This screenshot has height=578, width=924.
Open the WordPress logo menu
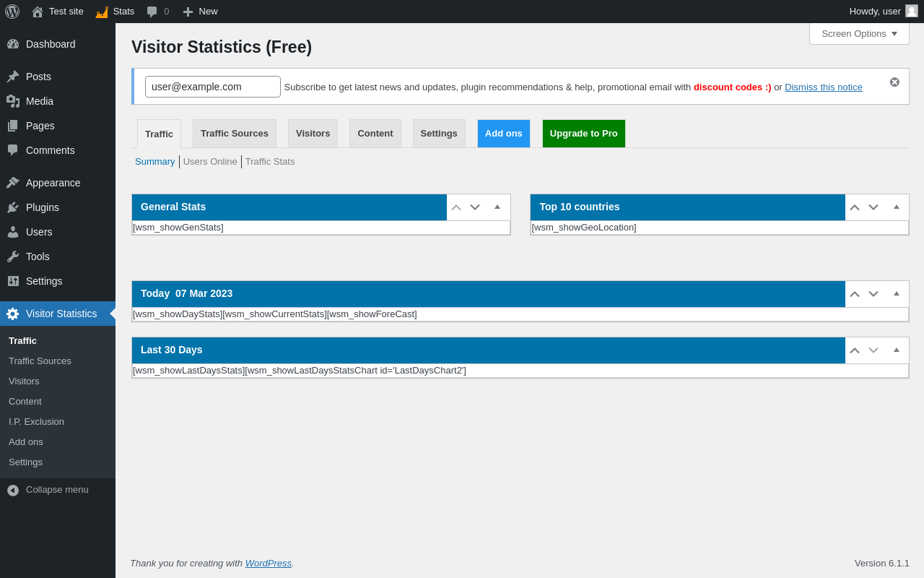pyautogui.click(x=12, y=12)
